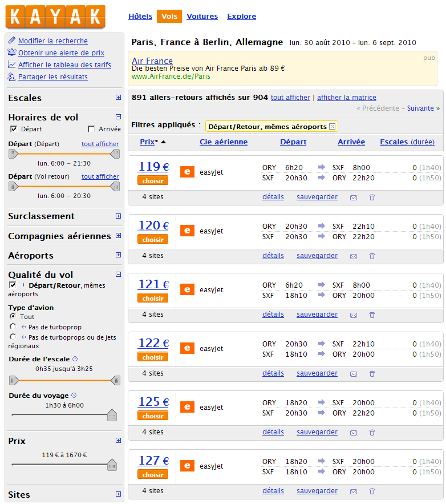Collapse the Horaires de vol section

tap(118, 116)
